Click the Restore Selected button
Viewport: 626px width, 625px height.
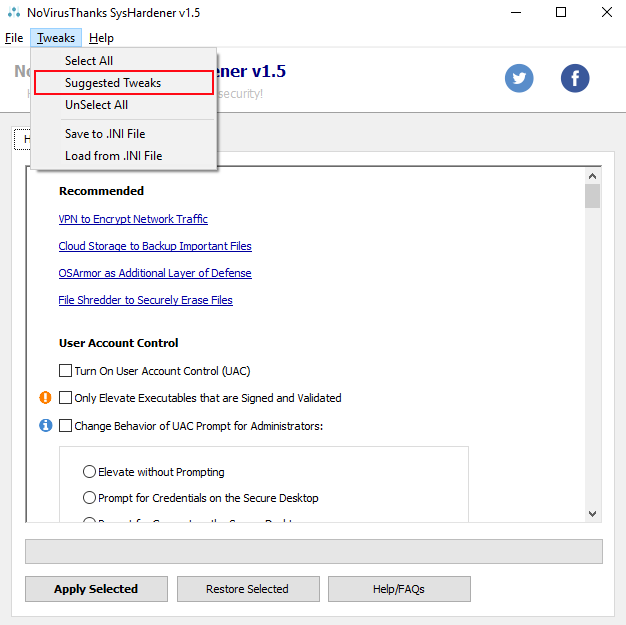(x=248, y=589)
